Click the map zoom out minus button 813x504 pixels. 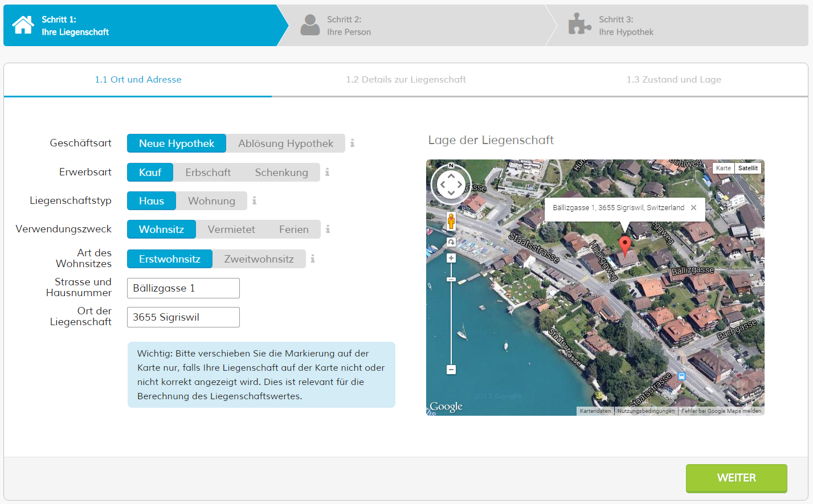coord(451,370)
